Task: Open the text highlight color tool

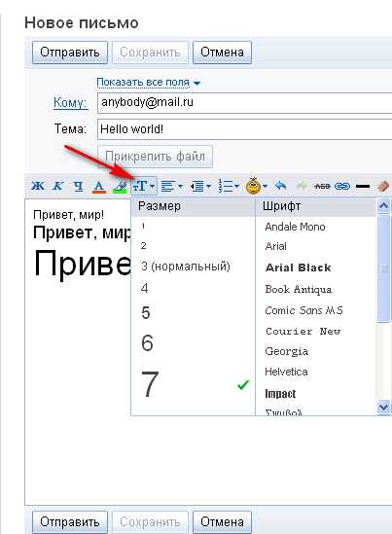Action: [120, 187]
